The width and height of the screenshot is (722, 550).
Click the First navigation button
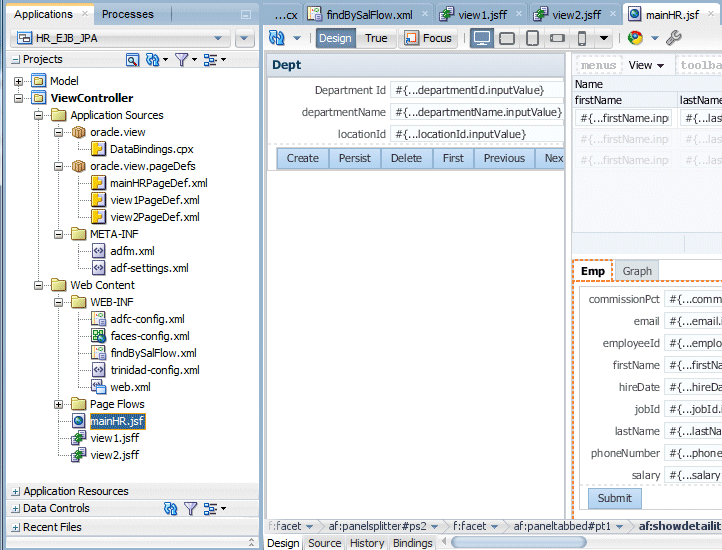[453, 158]
